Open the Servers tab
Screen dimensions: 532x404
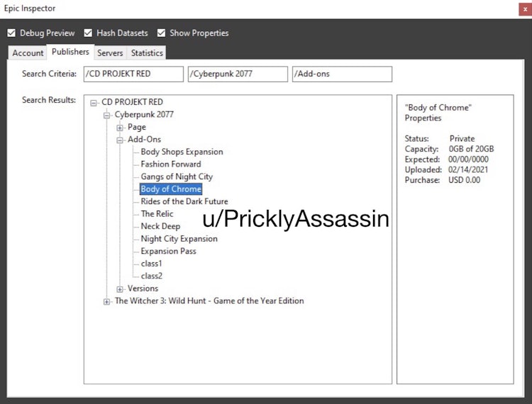coord(110,53)
